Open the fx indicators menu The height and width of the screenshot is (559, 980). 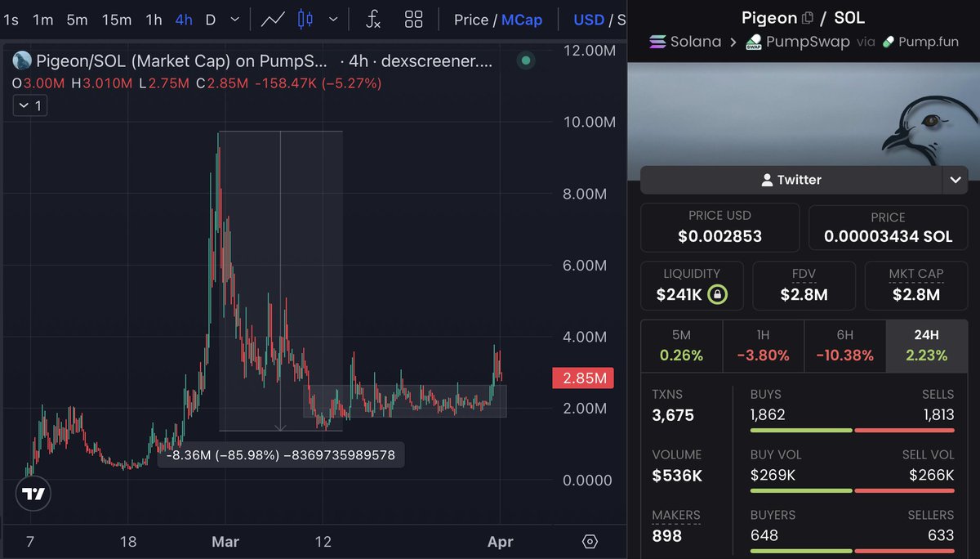(372, 20)
